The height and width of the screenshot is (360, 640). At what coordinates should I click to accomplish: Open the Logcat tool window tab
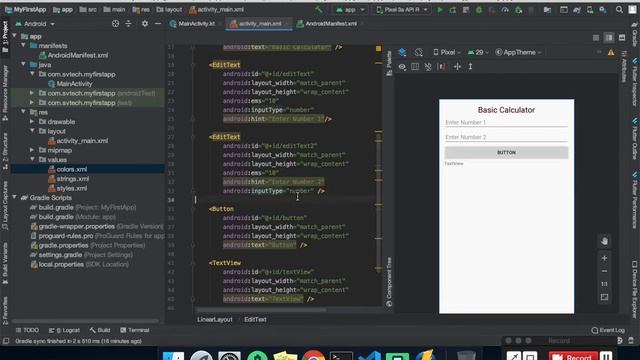[x=64, y=330]
